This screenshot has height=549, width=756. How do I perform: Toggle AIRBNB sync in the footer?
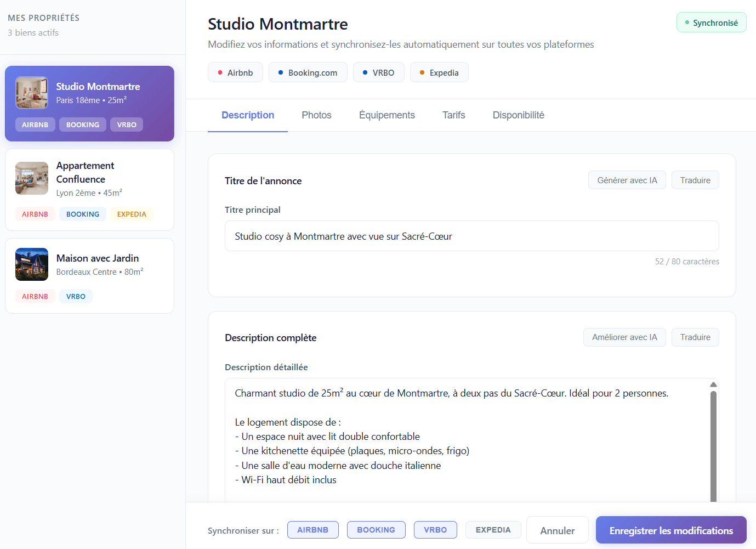tap(312, 530)
